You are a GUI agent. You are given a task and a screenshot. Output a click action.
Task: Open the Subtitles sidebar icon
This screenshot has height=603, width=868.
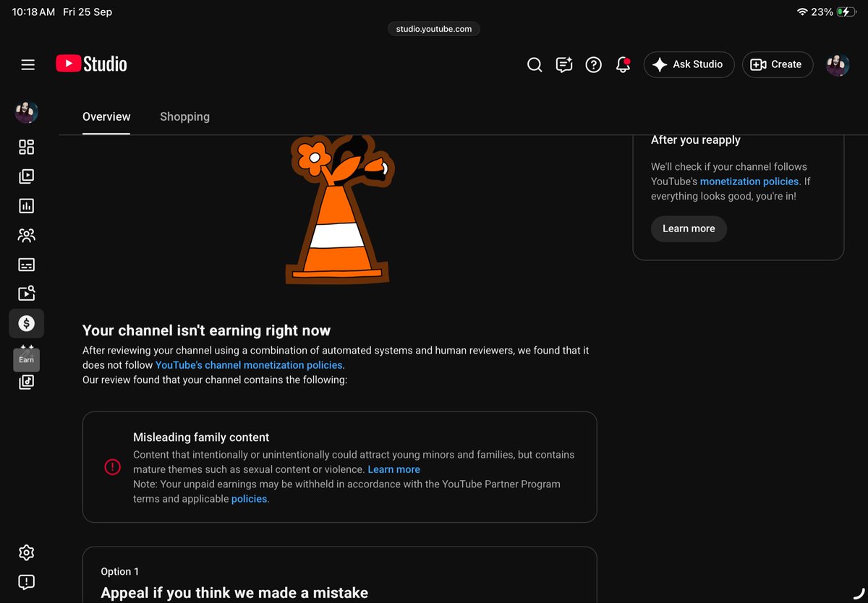click(27, 265)
